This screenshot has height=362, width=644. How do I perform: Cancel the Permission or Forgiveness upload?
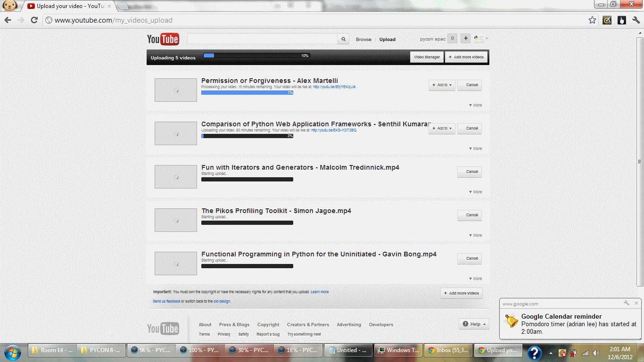[x=470, y=85]
